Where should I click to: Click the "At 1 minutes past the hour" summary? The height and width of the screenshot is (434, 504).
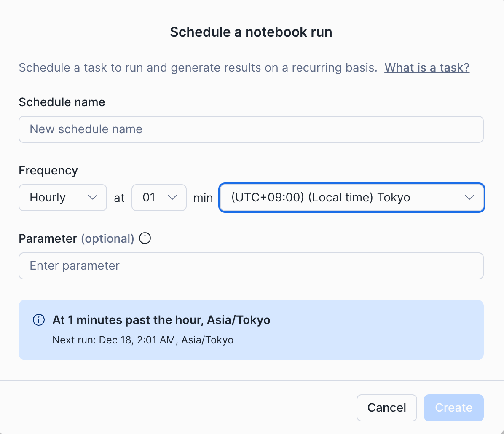tap(161, 320)
